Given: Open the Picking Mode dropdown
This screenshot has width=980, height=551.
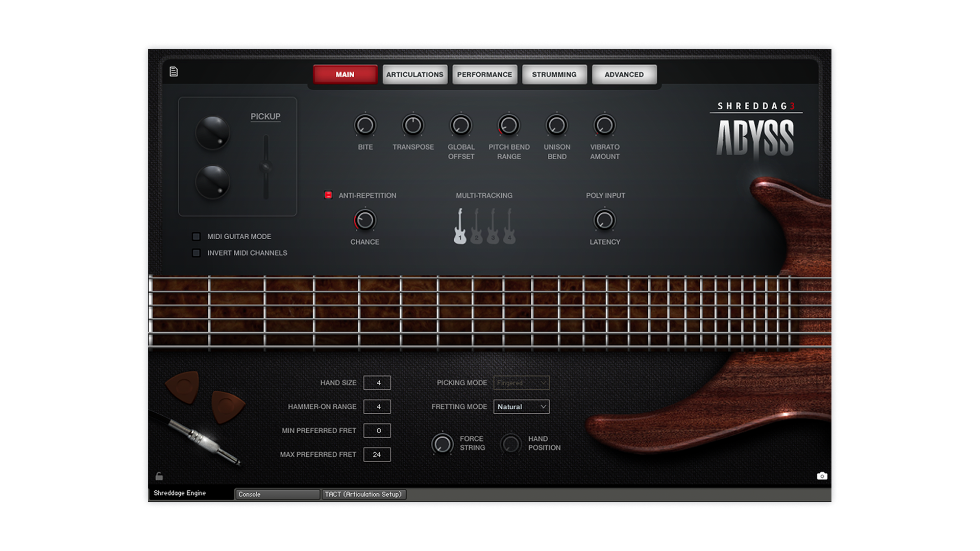Looking at the screenshot, I should click(x=521, y=383).
